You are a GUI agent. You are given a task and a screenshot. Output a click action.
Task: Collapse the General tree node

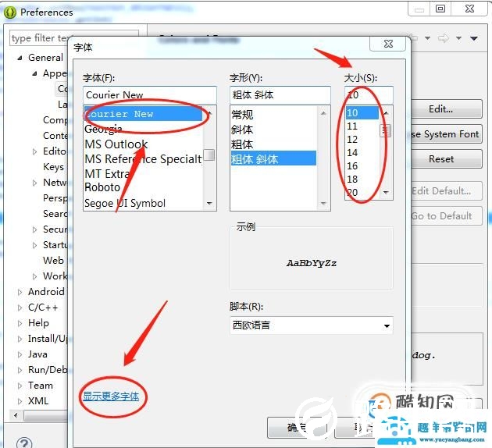pos(20,58)
